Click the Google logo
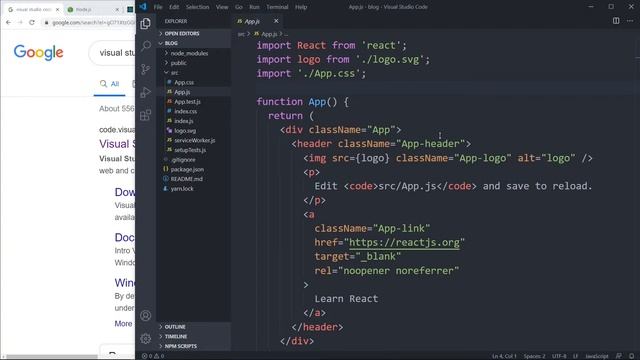The image size is (640, 360). pos(38,53)
